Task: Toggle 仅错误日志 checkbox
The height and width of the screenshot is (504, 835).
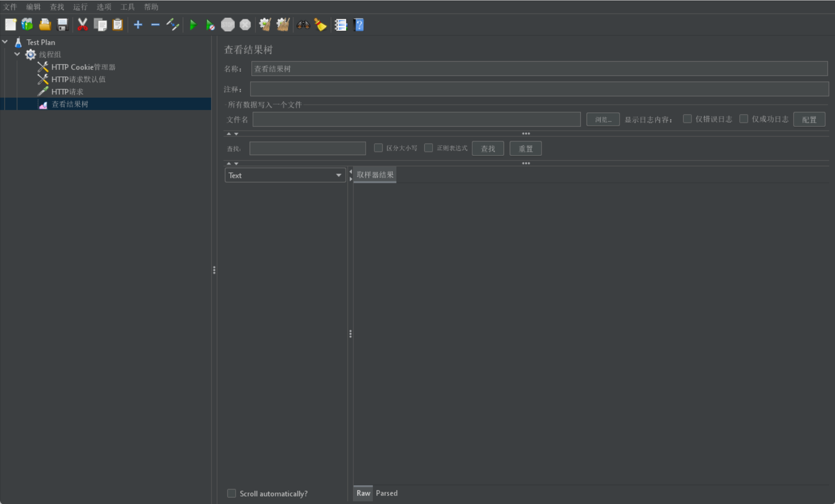Action: (687, 119)
